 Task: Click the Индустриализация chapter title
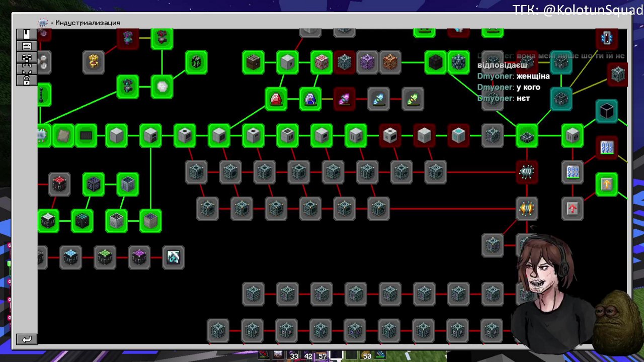pos(88,23)
